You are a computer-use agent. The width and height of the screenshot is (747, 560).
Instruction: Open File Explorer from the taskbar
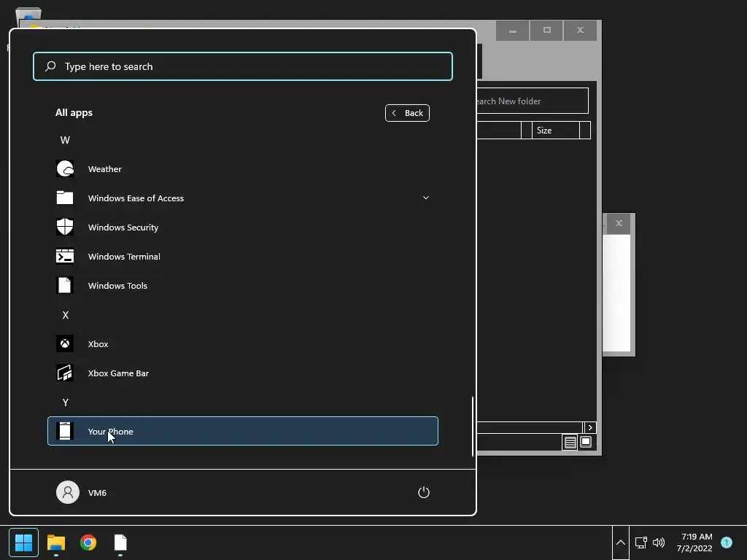[55, 542]
